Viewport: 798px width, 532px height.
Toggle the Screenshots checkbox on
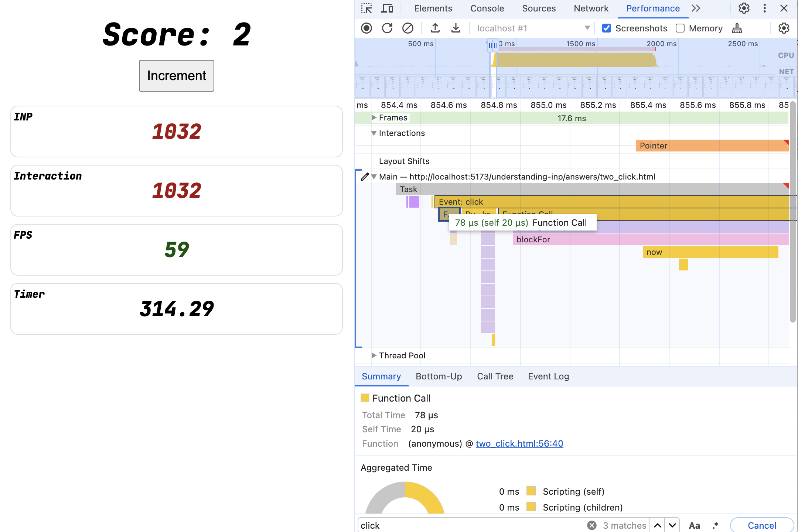point(607,28)
